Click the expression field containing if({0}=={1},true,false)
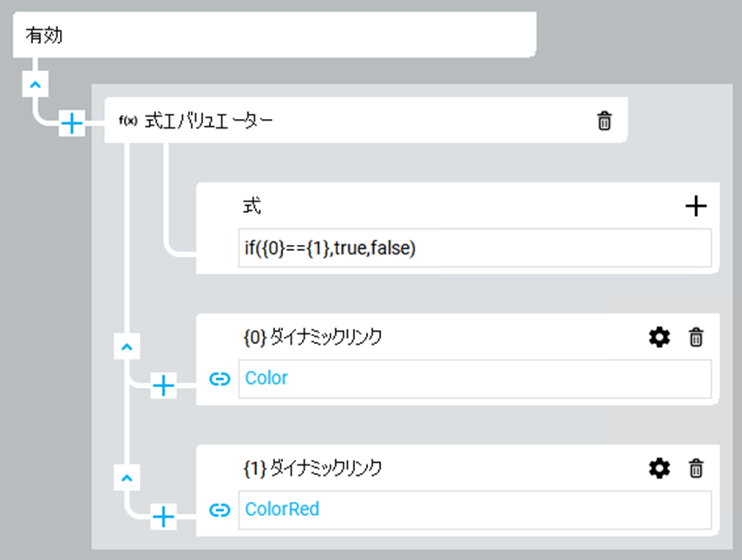This screenshot has height=560, width=742. (x=474, y=248)
